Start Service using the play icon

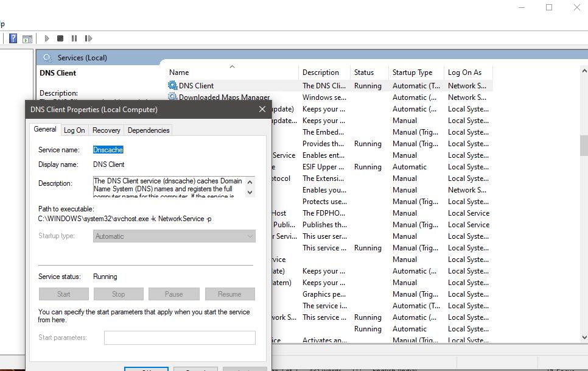(46, 38)
